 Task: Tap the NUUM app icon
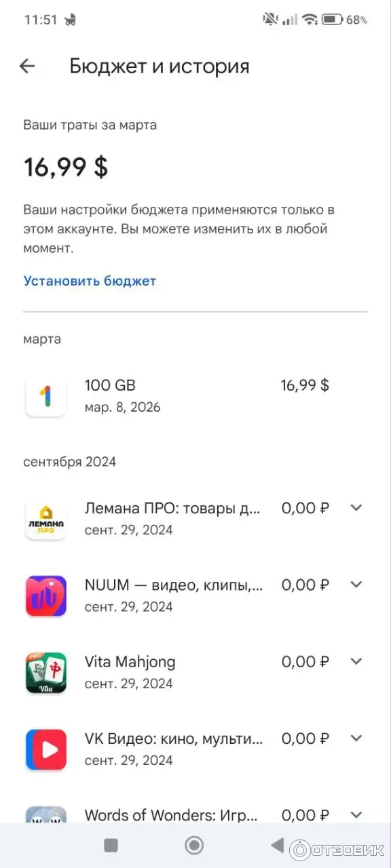pos(45,595)
